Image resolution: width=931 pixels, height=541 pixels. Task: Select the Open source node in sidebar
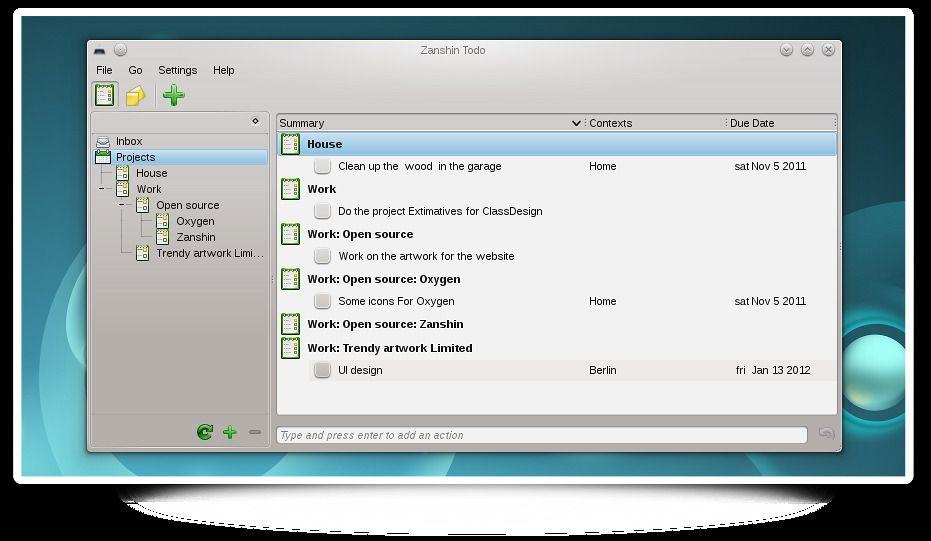pyautogui.click(x=188, y=205)
